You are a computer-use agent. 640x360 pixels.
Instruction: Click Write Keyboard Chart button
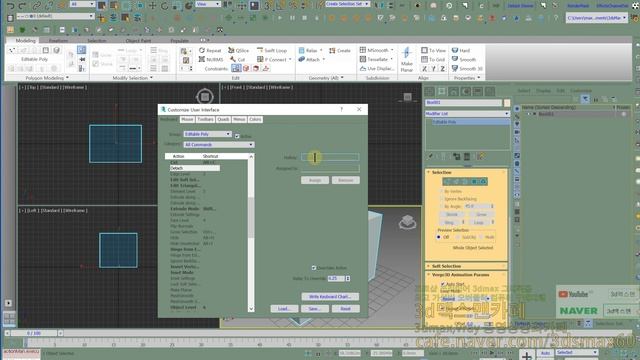[x=330, y=296]
